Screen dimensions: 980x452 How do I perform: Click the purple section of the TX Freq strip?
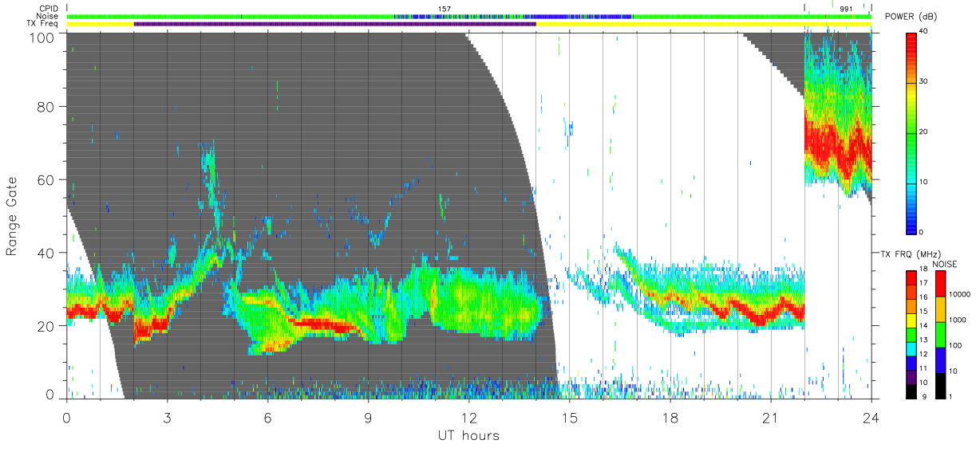pyautogui.click(x=335, y=24)
